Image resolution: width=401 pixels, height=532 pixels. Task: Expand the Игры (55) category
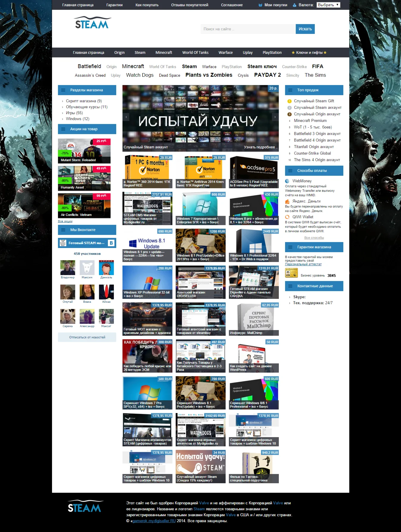[74, 113]
